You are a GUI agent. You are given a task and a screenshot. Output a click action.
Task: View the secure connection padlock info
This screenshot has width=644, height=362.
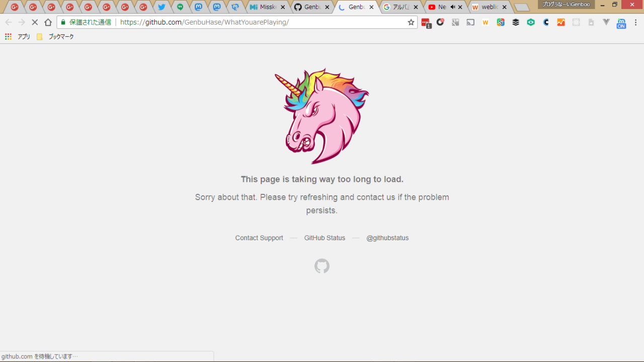(x=63, y=22)
